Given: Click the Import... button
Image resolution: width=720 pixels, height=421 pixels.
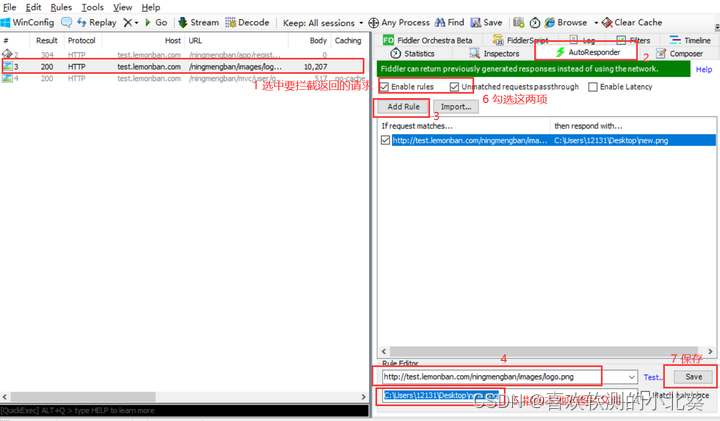Looking at the screenshot, I should (x=456, y=107).
